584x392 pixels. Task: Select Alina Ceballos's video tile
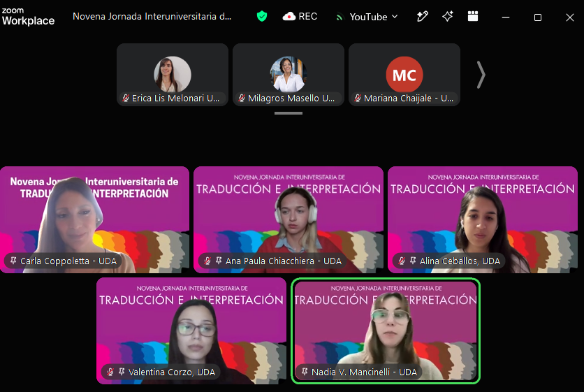click(483, 219)
